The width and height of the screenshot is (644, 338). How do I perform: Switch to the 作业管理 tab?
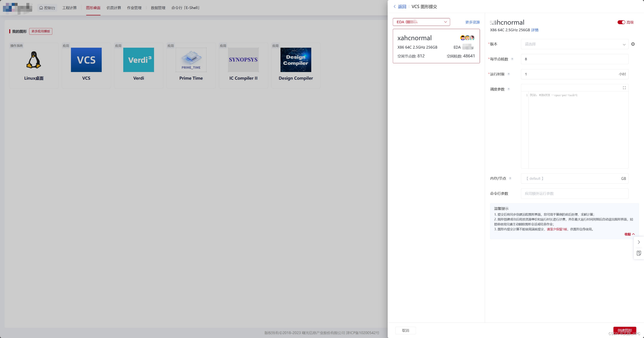pos(134,8)
